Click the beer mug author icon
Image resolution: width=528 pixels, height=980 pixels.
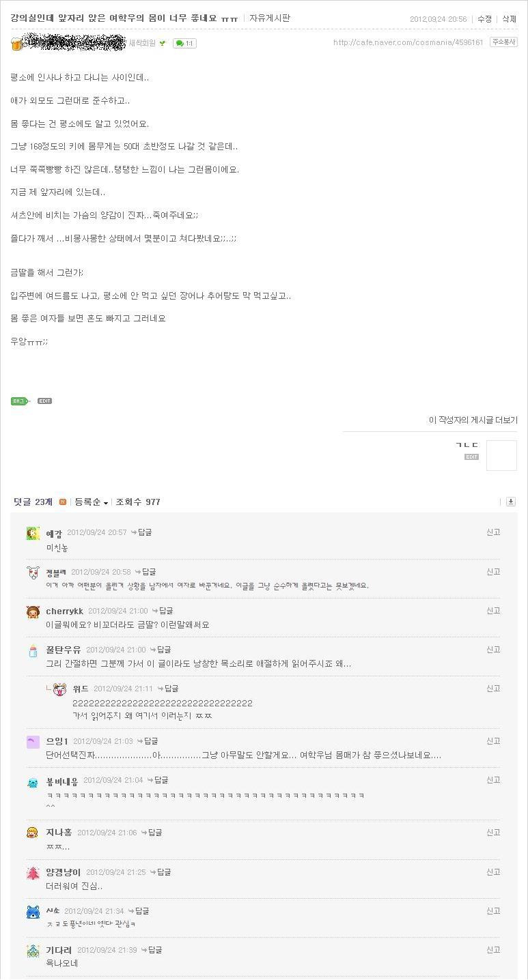point(16,44)
